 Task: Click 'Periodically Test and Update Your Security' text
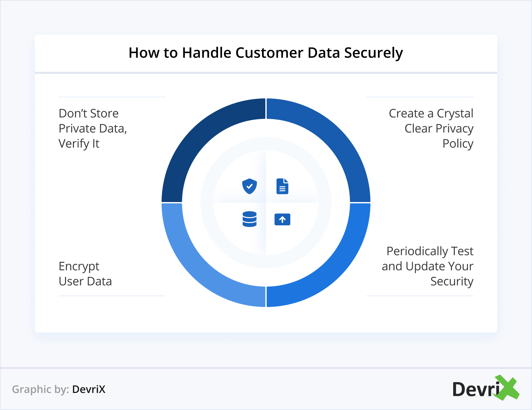pos(428,266)
